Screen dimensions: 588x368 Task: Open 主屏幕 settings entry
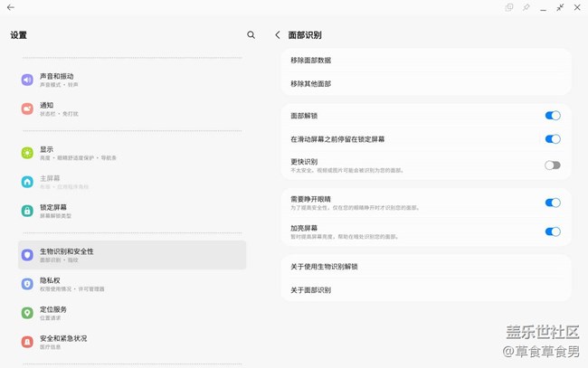132,182
